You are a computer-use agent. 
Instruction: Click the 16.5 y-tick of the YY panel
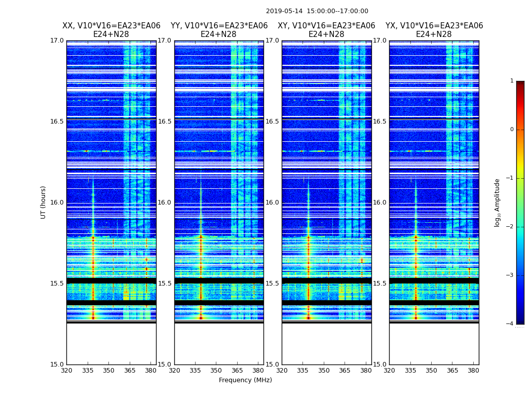[x=165, y=121]
